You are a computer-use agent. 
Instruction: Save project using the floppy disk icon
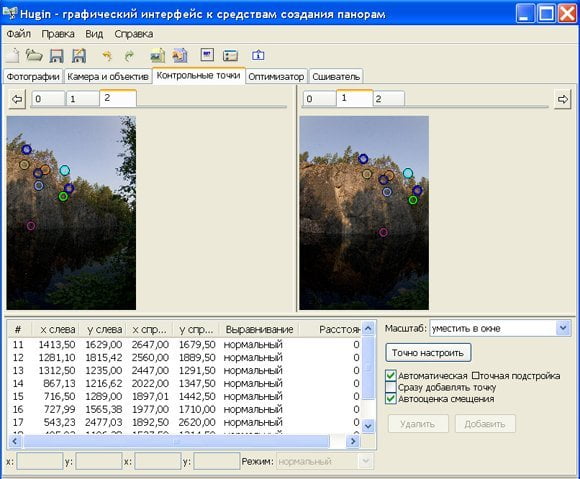point(57,56)
